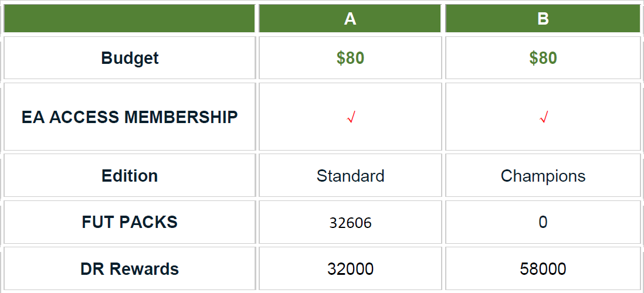644x293 pixels.
Task: Click the FUT PACKS row label
Action: coord(130,222)
